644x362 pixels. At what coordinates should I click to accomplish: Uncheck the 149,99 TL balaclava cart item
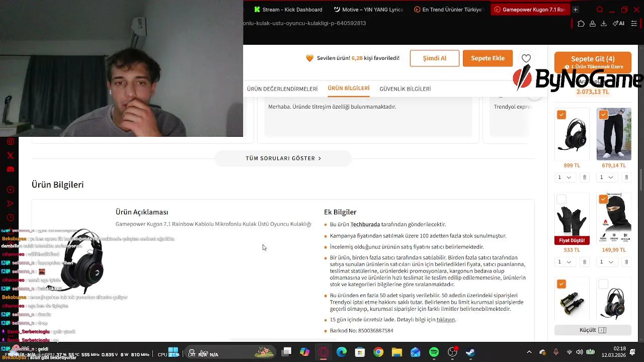point(603,199)
